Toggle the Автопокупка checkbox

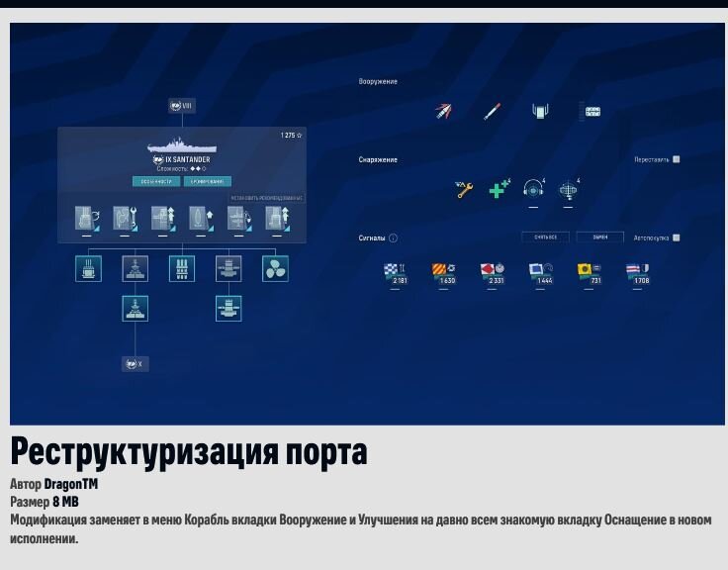tap(677, 237)
